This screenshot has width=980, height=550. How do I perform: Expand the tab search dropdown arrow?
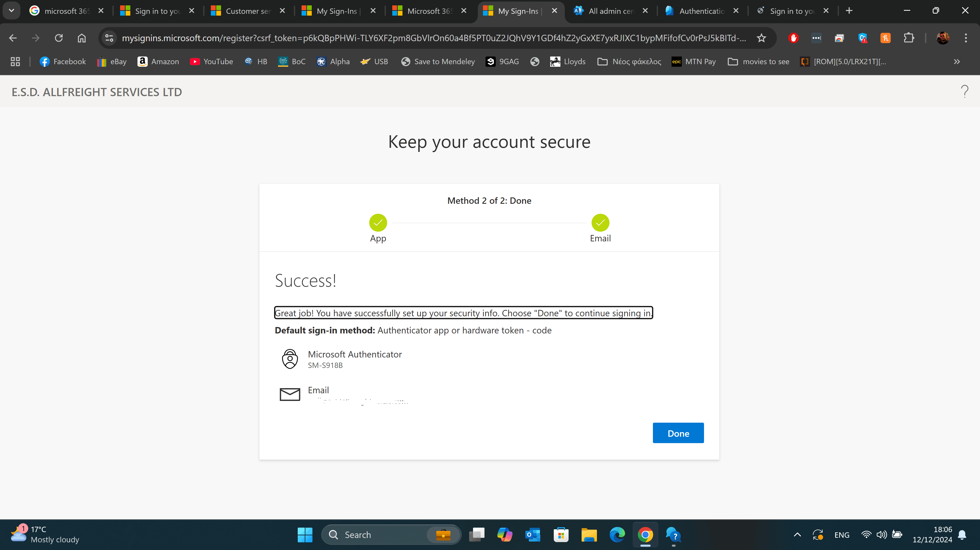coord(11,11)
